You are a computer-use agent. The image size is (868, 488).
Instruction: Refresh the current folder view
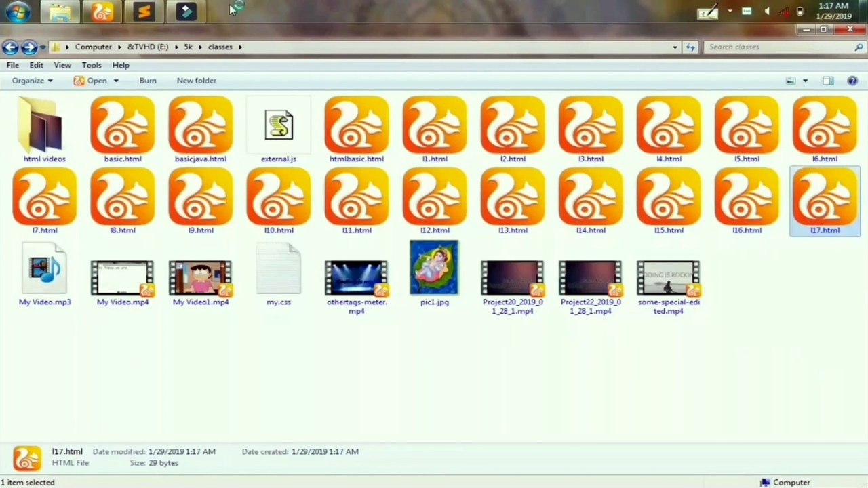(690, 47)
